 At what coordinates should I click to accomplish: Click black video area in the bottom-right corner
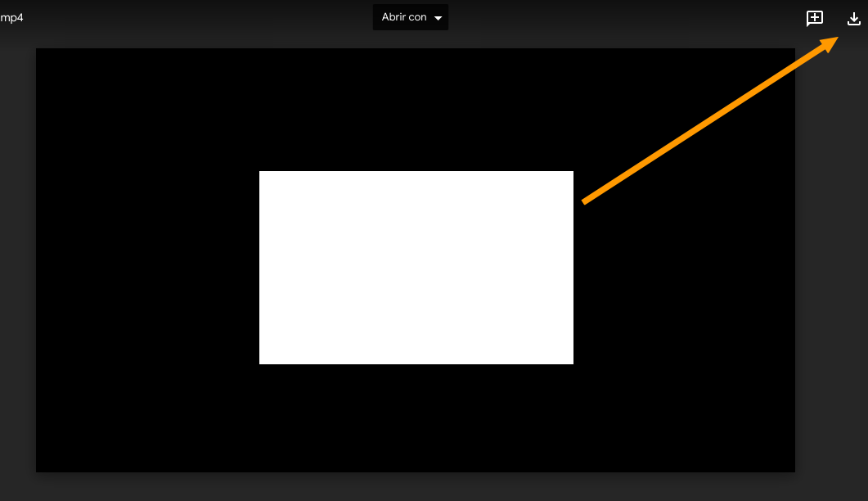[x=769, y=450]
